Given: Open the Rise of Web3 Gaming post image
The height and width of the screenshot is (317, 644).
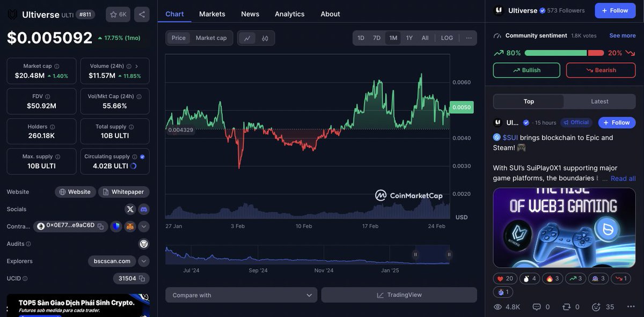Looking at the screenshot, I should coord(564,227).
